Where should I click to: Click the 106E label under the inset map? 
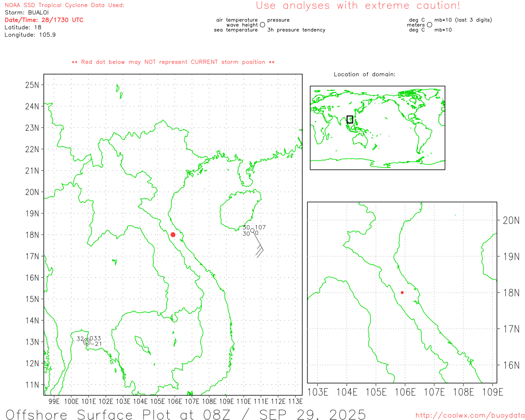point(405,392)
